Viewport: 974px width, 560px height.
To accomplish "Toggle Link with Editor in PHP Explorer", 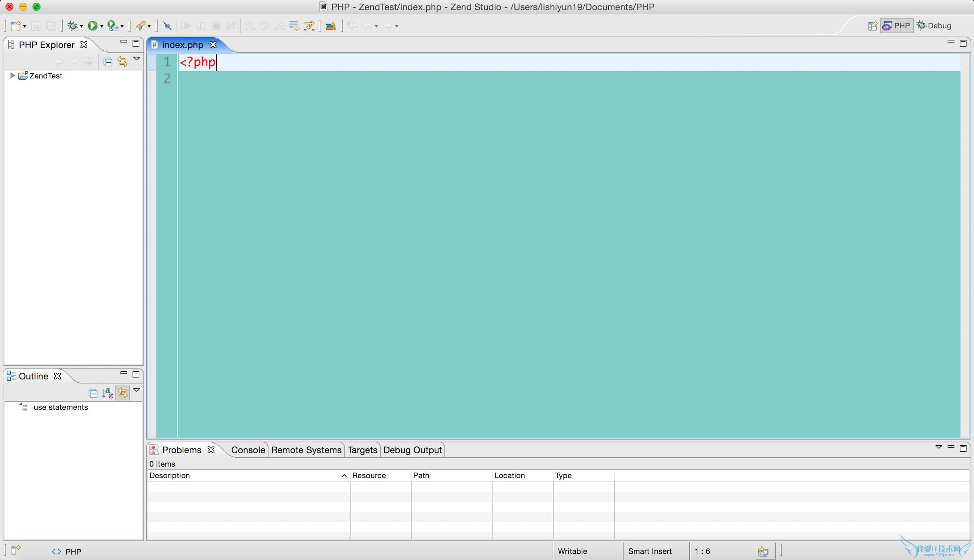I will click(122, 62).
